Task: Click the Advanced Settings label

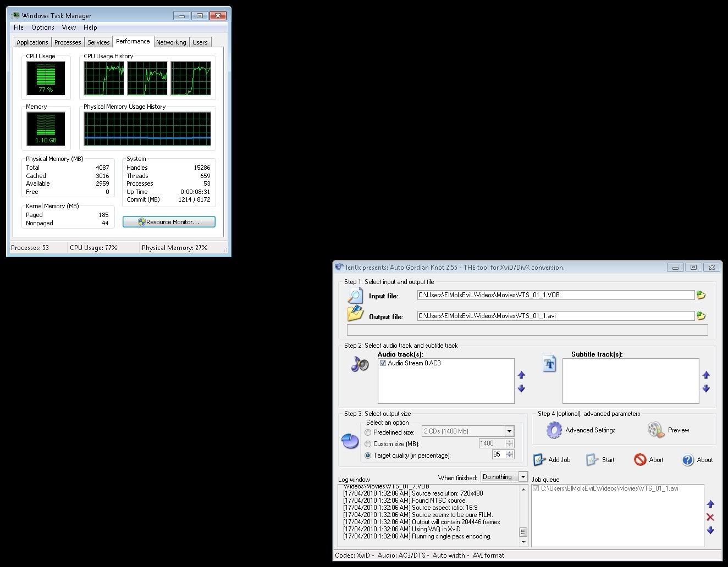Action: tap(591, 430)
